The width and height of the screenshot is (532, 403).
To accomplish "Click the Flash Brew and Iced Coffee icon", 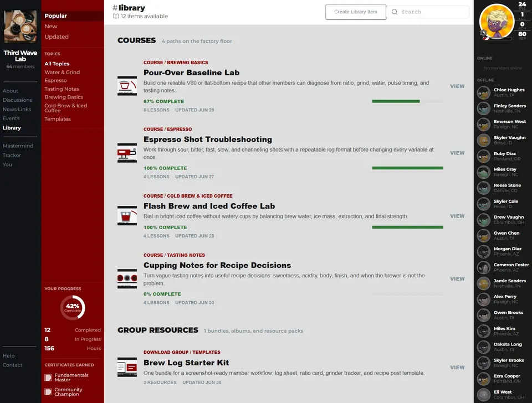I will click(x=127, y=215).
